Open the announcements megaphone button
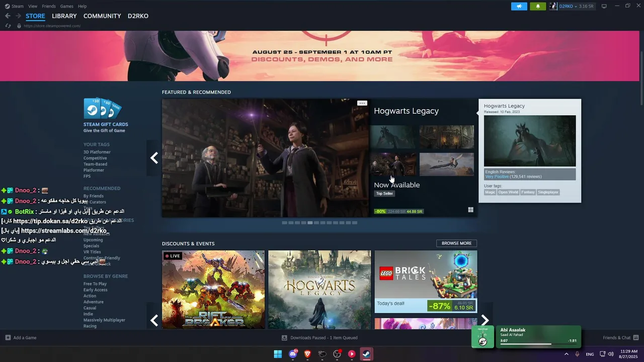The height and width of the screenshot is (362, 644). tap(519, 6)
